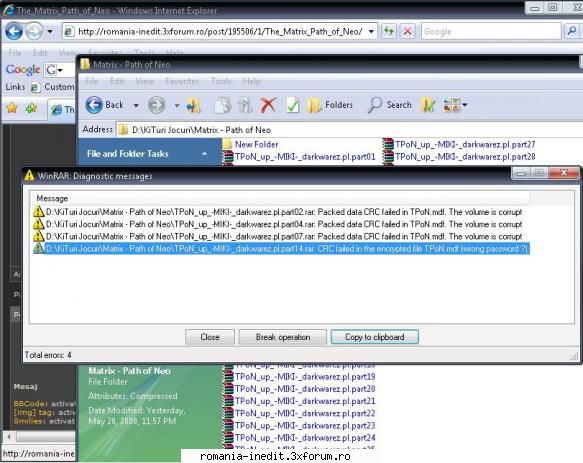Click the green Refresh icon in IE
The image size is (583, 463).
389,32
